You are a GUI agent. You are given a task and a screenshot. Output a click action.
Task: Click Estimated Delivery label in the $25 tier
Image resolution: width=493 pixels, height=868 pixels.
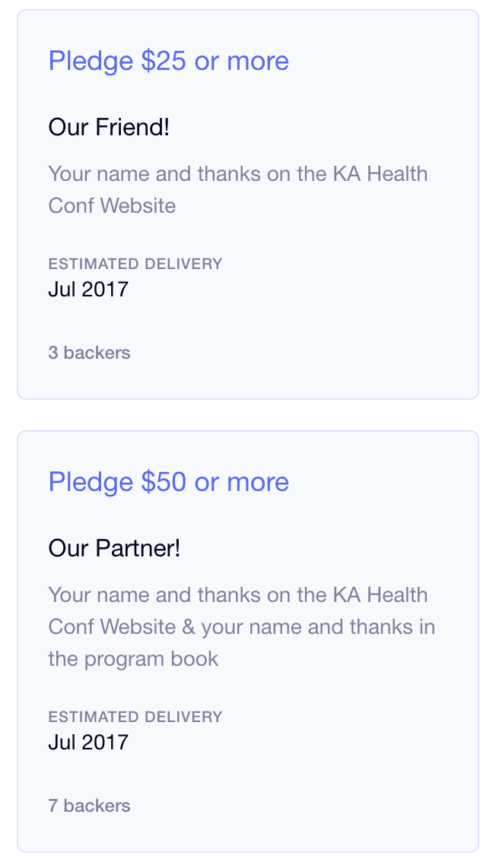pos(135,264)
